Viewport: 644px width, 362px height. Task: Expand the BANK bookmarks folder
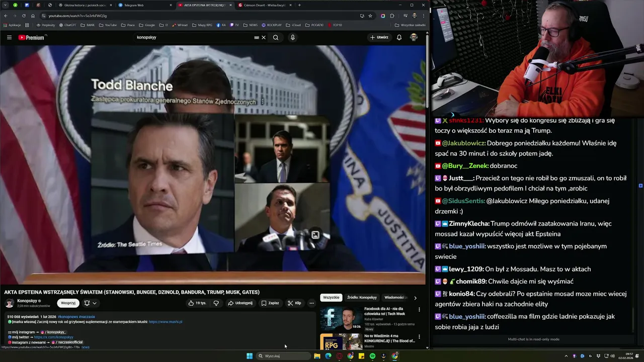(x=88, y=25)
